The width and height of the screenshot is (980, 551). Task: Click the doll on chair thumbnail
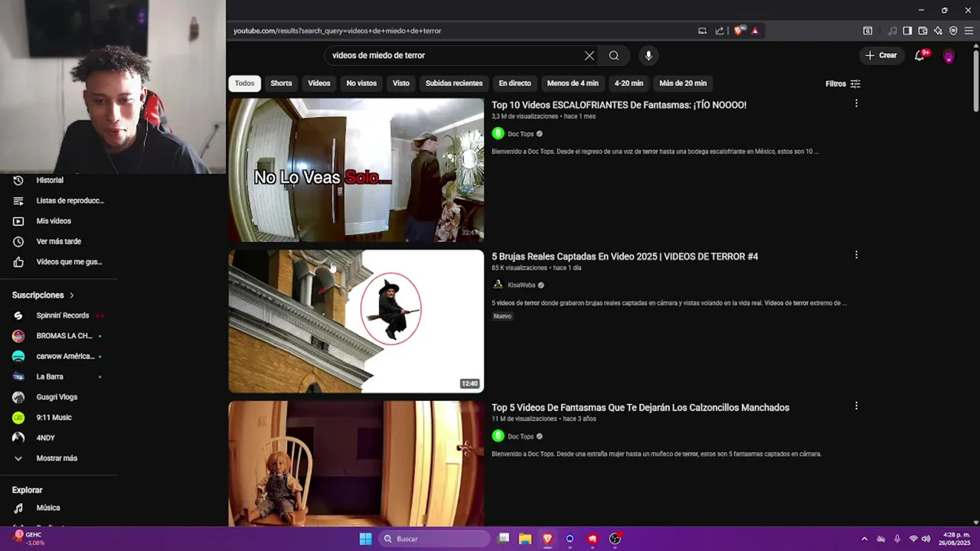pyautogui.click(x=356, y=464)
